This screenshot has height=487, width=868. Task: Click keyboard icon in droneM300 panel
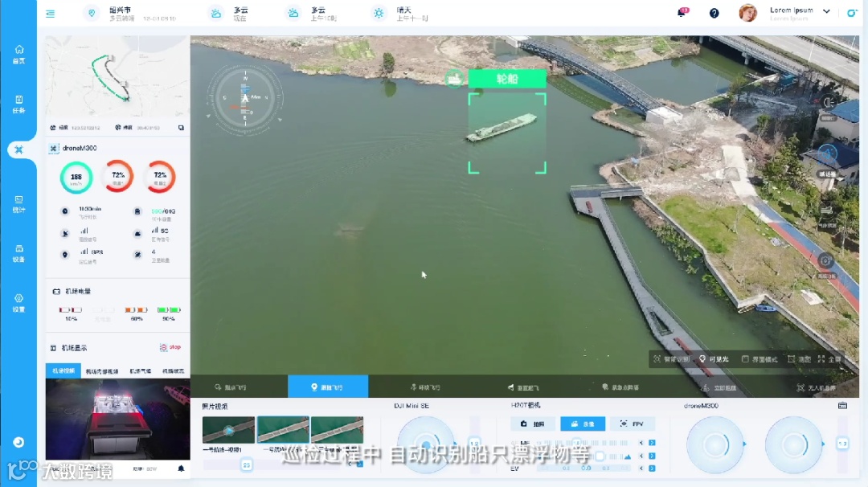point(842,406)
